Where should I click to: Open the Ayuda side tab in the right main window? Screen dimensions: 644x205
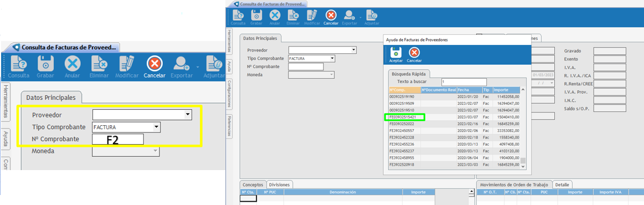pyautogui.click(x=229, y=66)
